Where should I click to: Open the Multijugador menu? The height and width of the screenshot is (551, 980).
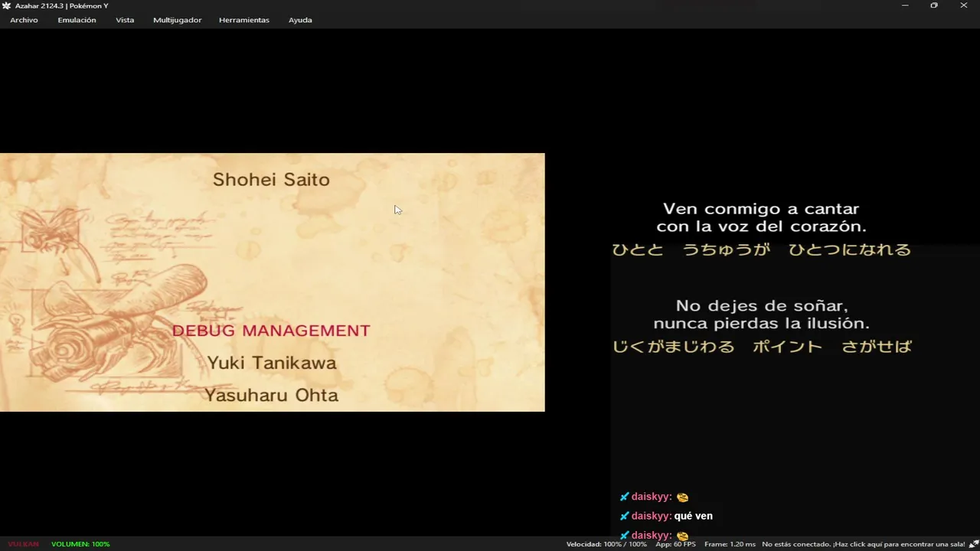pos(177,20)
